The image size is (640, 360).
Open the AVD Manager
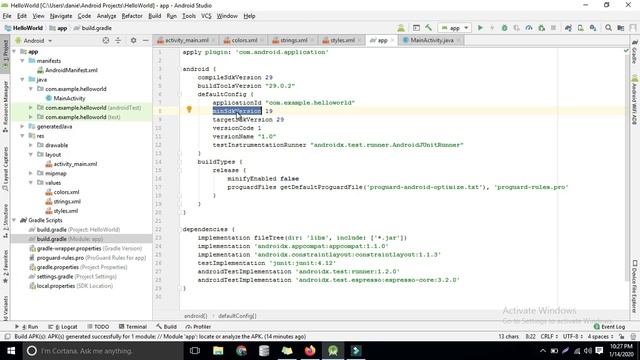(580, 28)
